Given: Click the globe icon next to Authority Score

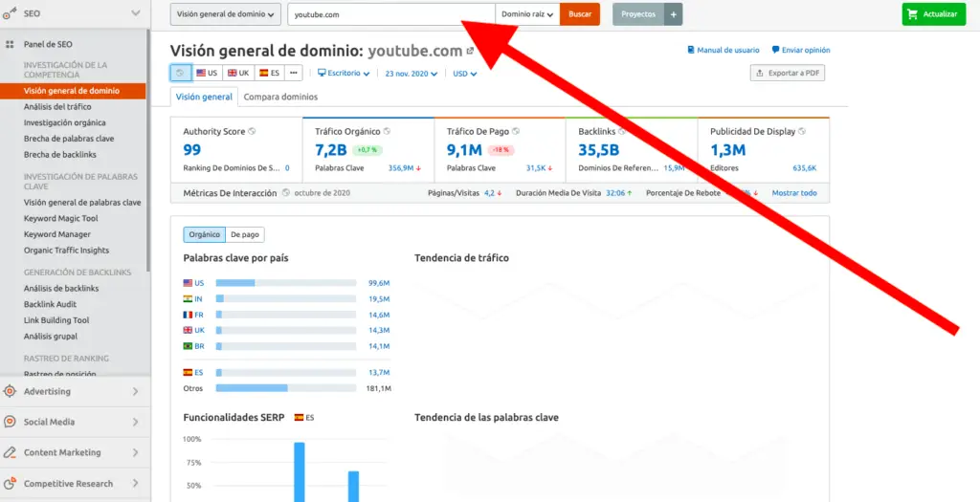Looking at the screenshot, I should (252, 132).
